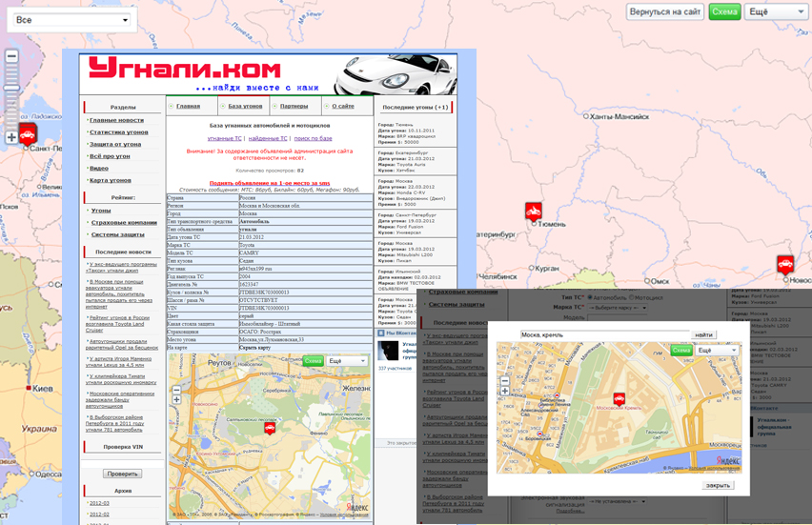Open 'Ещё' dropdown on embedded listing map

tap(347, 361)
